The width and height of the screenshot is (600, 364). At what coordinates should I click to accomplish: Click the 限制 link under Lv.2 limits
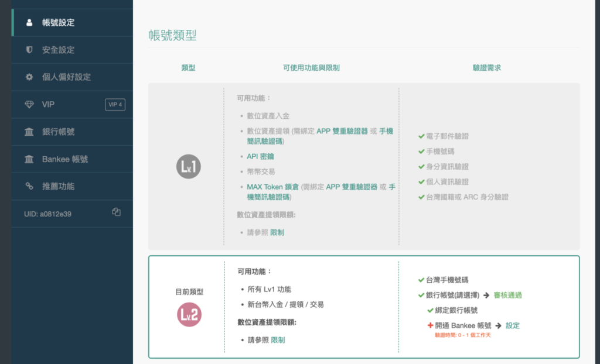click(x=278, y=339)
